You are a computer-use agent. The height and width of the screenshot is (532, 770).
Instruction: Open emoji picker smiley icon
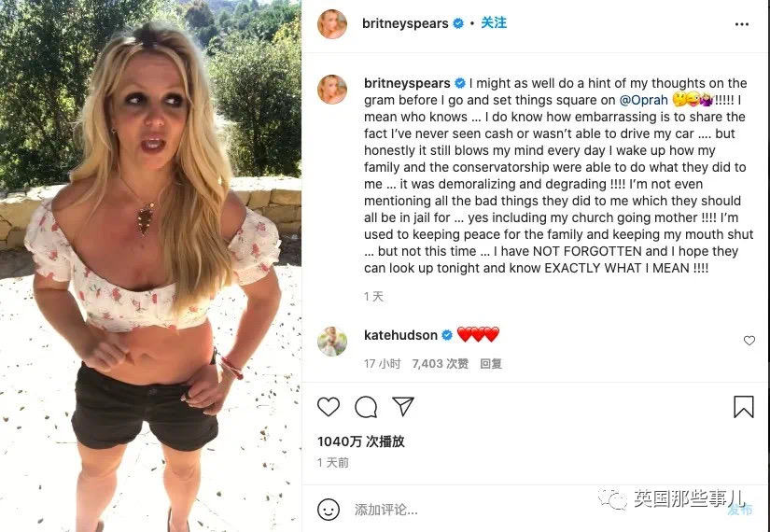(329, 510)
